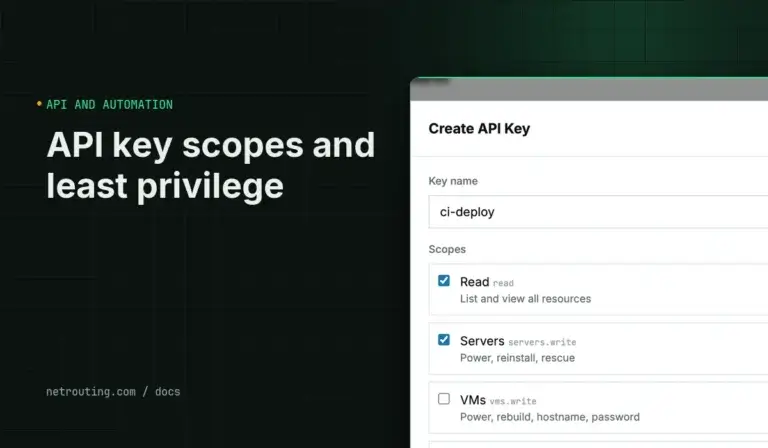Click the 'Scopes' label

pos(447,249)
